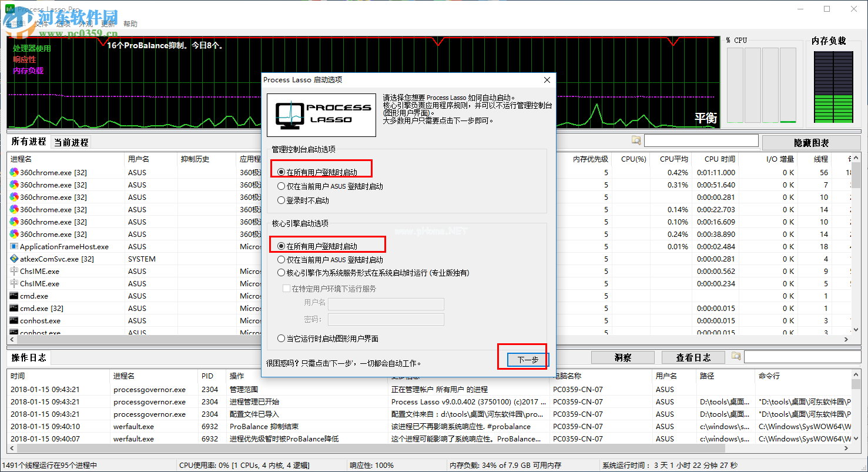Click status bar text 响应性: 100%

pyautogui.click(x=371, y=465)
